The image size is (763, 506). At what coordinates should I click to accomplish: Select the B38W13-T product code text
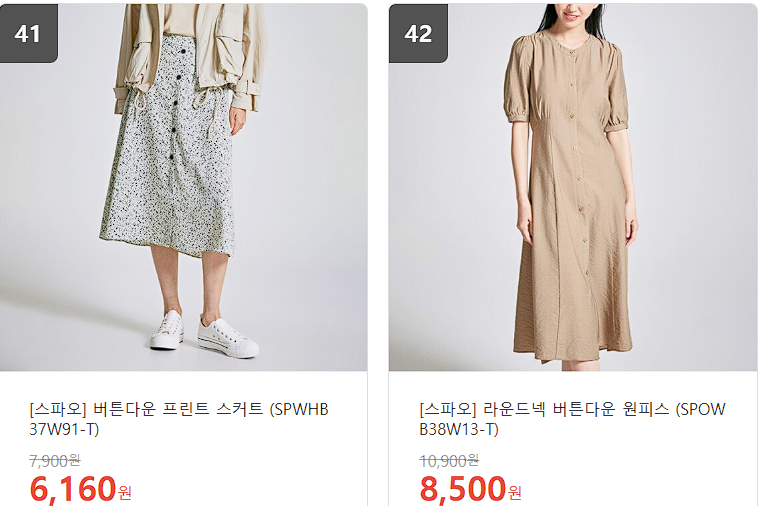(459, 429)
